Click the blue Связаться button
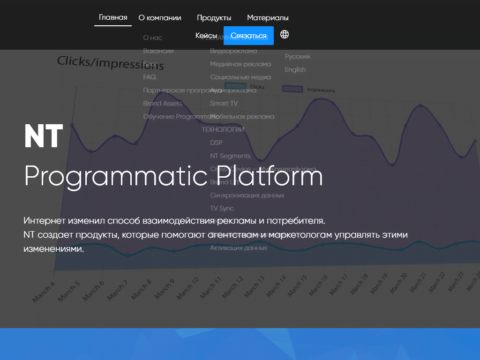Image resolution: width=480 pixels, height=360 pixels. 248,35
